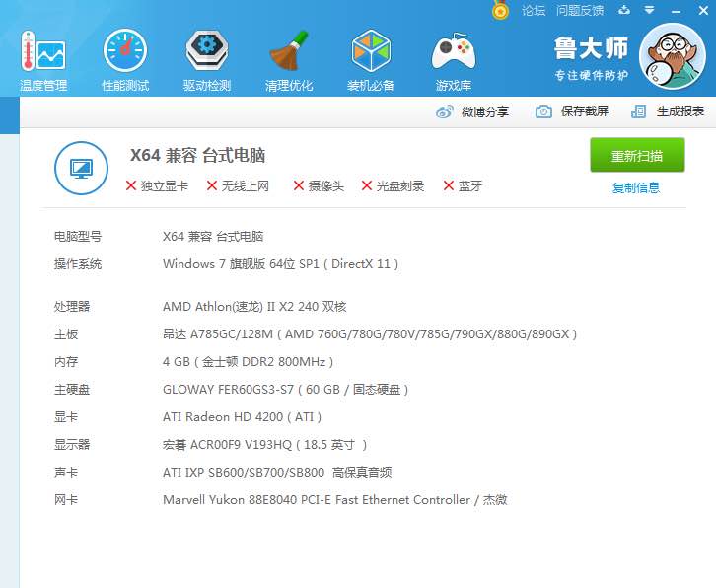Click the 电脑型号 row label
The width and height of the screenshot is (716, 588).
click(78, 237)
